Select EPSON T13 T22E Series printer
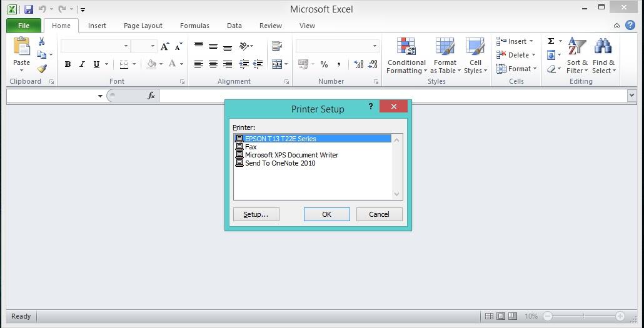644x328 pixels. click(313, 139)
